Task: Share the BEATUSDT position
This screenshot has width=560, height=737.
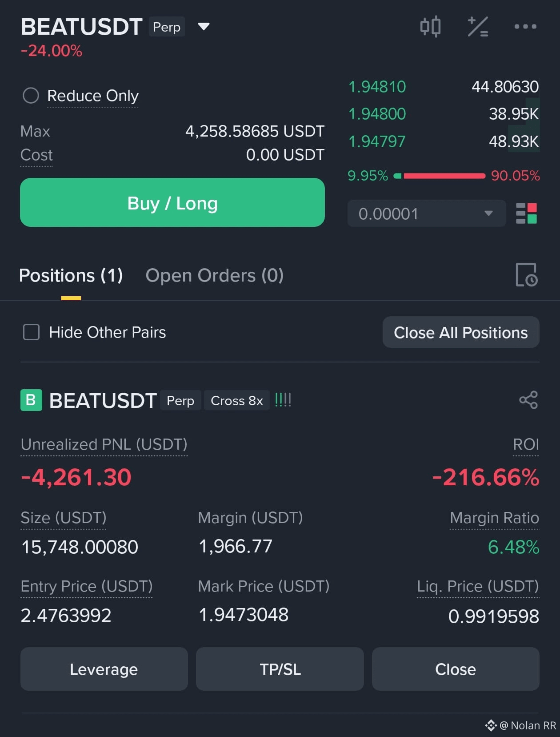Action: (528, 400)
